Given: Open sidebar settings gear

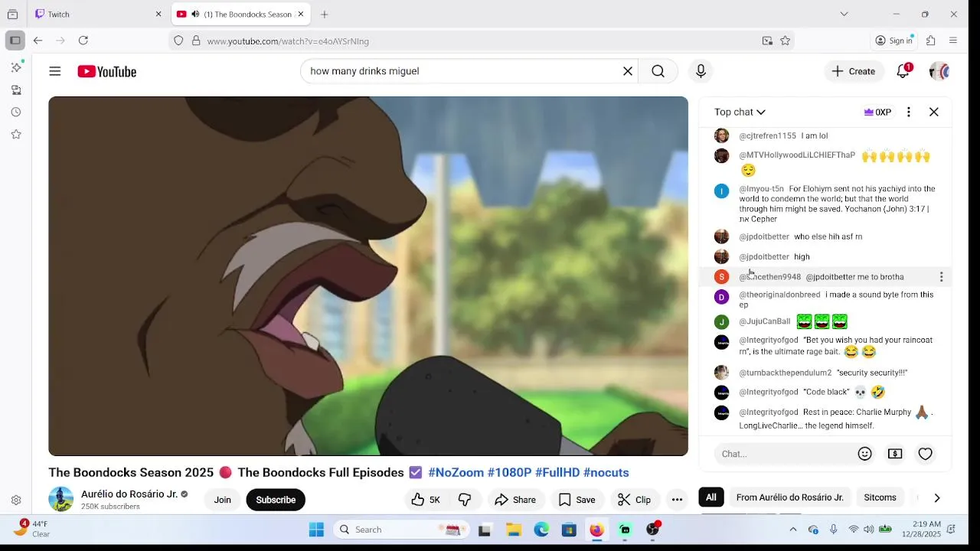Looking at the screenshot, I should pyautogui.click(x=16, y=500).
